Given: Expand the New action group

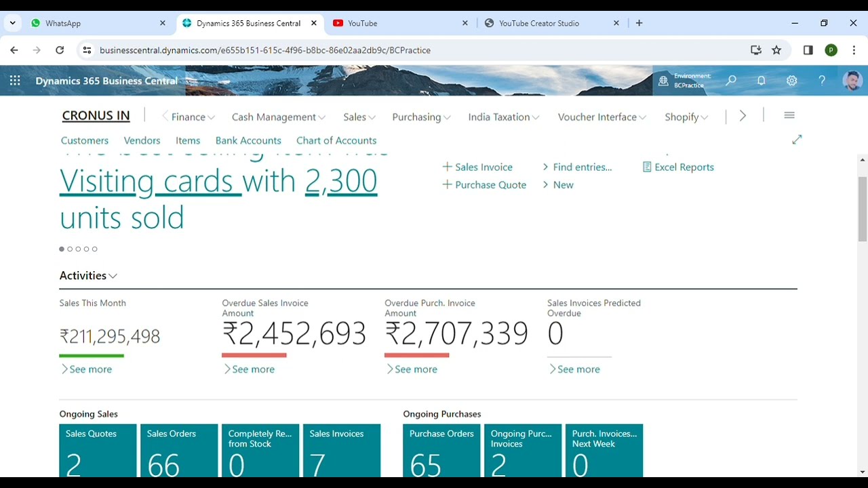Looking at the screenshot, I should 558,184.
